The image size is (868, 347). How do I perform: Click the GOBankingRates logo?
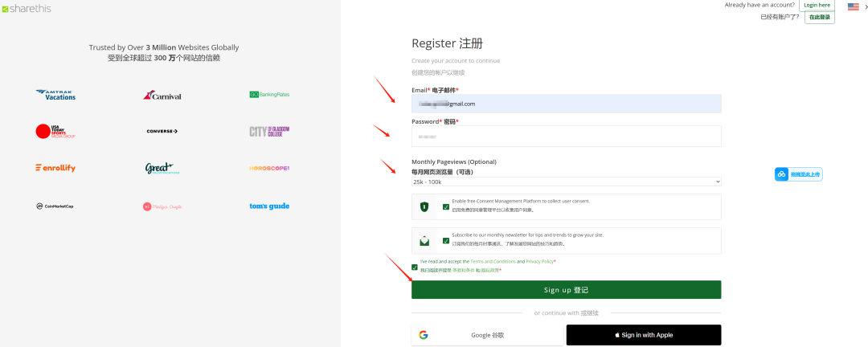[x=269, y=94]
